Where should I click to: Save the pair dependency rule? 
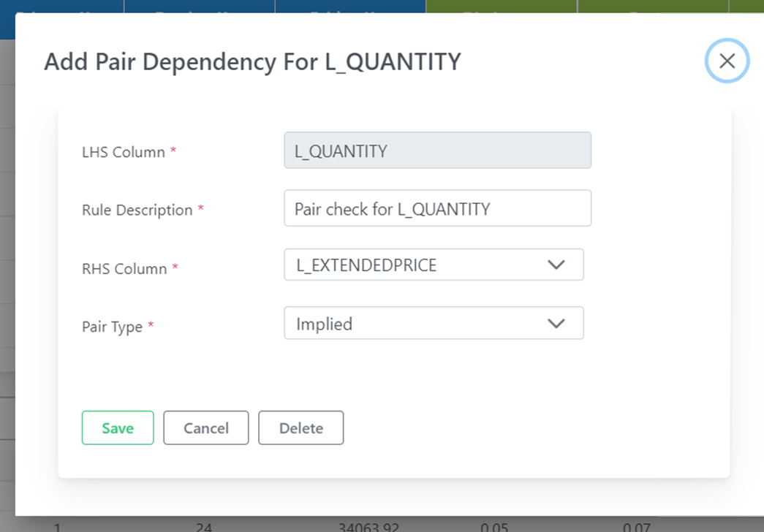tap(118, 428)
